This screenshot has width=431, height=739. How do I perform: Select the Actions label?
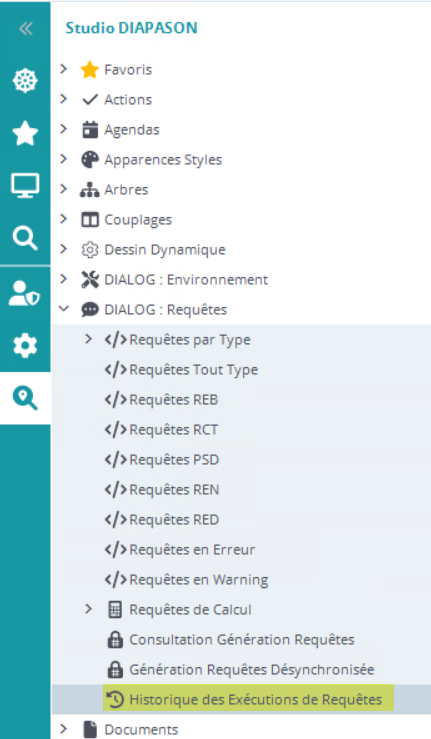pyautogui.click(x=128, y=99)
